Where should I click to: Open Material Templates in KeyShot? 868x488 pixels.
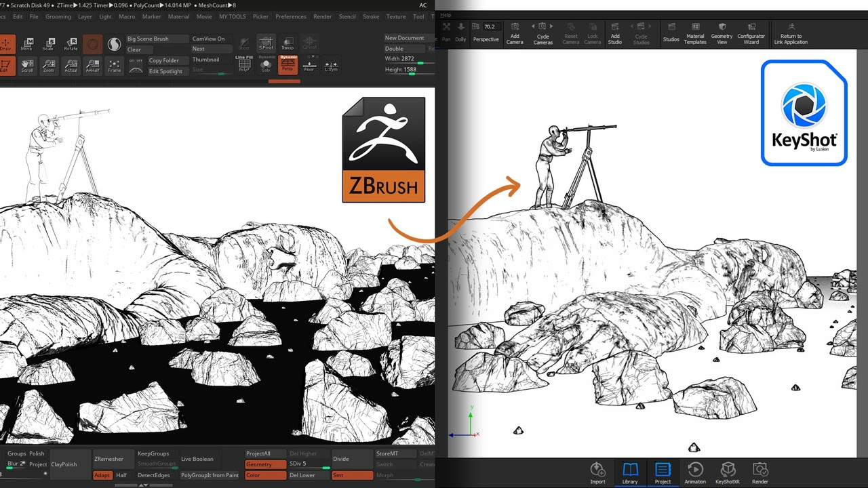695,33
